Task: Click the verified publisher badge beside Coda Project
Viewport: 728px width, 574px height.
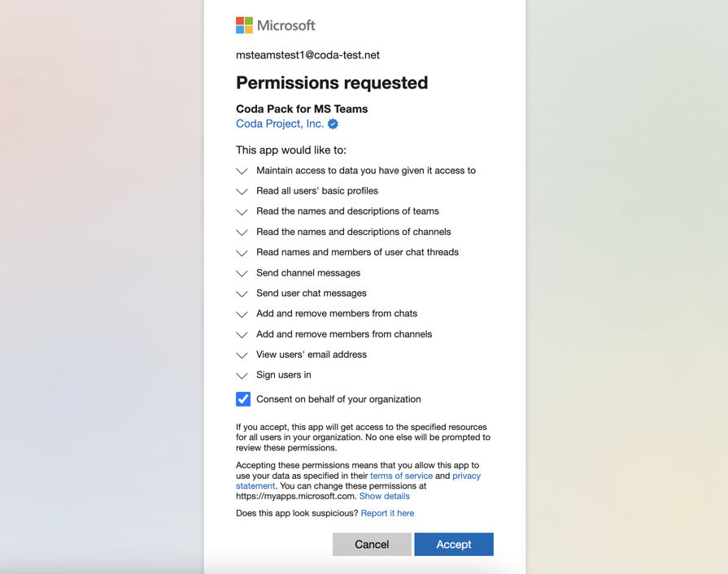Action: [x=332, y=124]
